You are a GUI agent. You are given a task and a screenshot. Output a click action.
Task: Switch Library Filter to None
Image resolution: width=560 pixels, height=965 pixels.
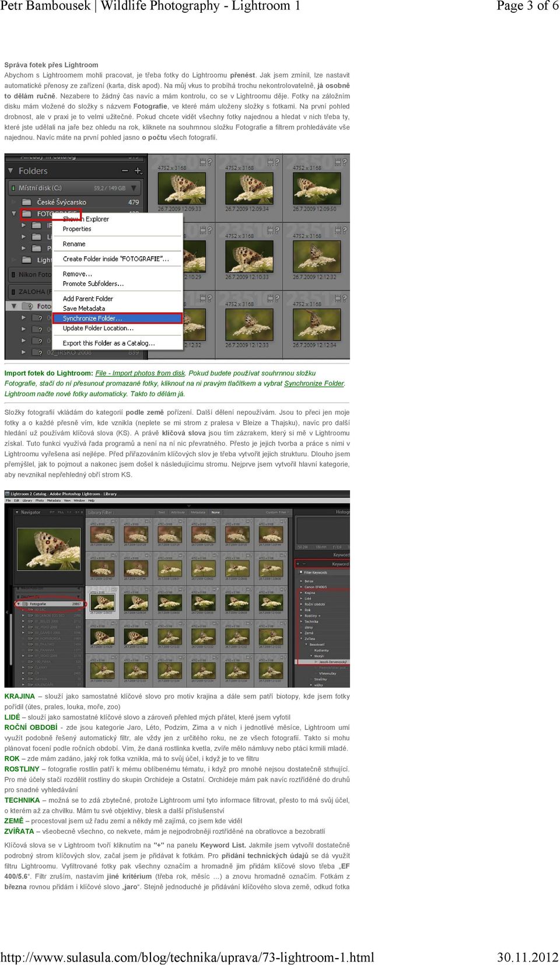pyautogui.click(x=216, y=512)
